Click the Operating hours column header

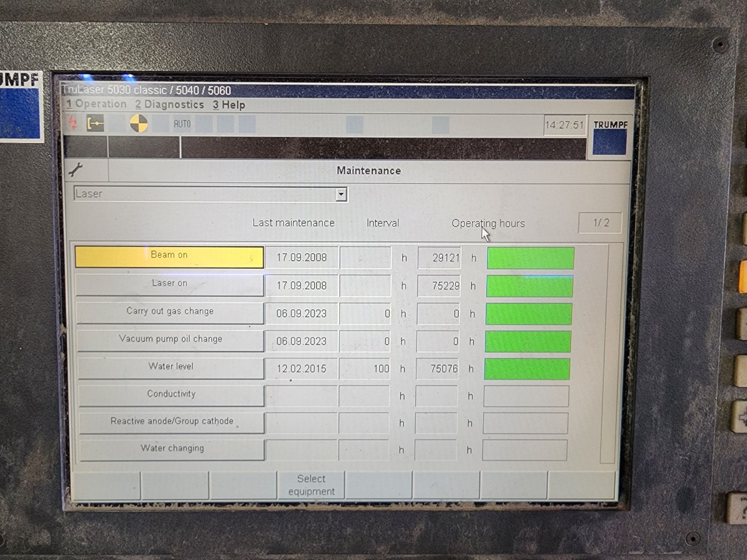coord(488,223)
